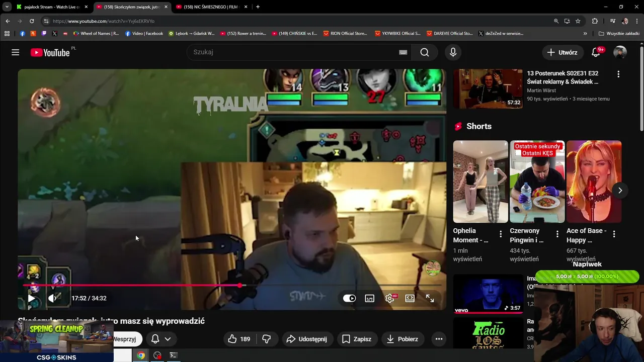Switch to NIC ŚMIESZNEGO browser tab
This screenshot has height=362, width=644.
point(210,7)
